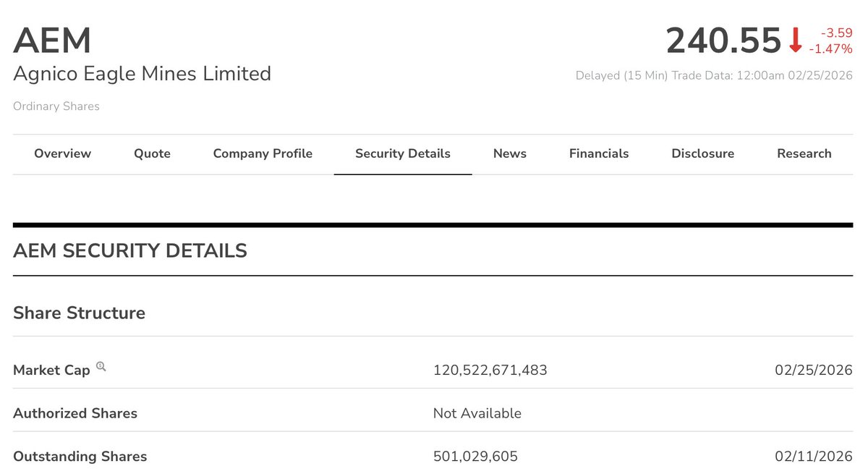Viewport: 868px width, 474px height.
Task: Click the Market Cap magnifier info icon
Action: coord(101,367)
